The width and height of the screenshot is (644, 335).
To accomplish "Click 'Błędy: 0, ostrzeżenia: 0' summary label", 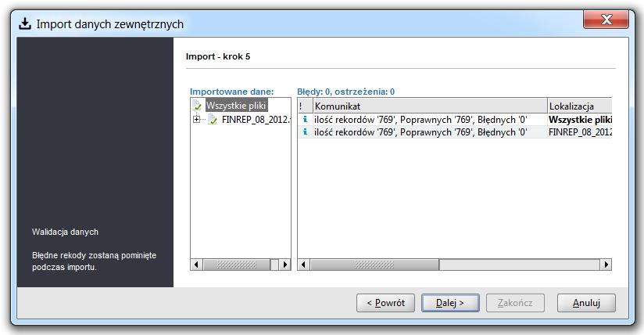I will click(x=345, y=92).
